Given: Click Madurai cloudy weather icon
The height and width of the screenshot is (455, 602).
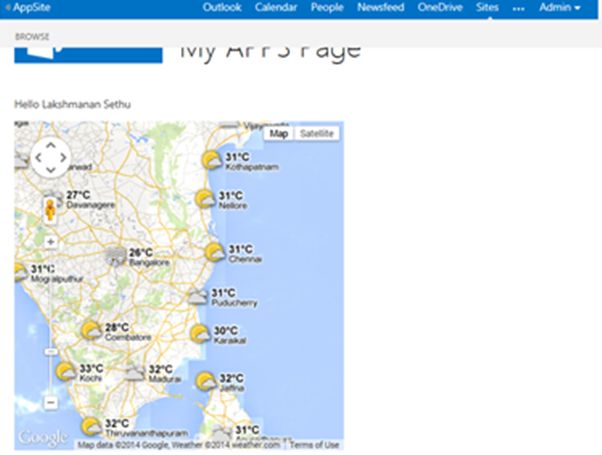Looking at the screenshot, I should (135, 373).
